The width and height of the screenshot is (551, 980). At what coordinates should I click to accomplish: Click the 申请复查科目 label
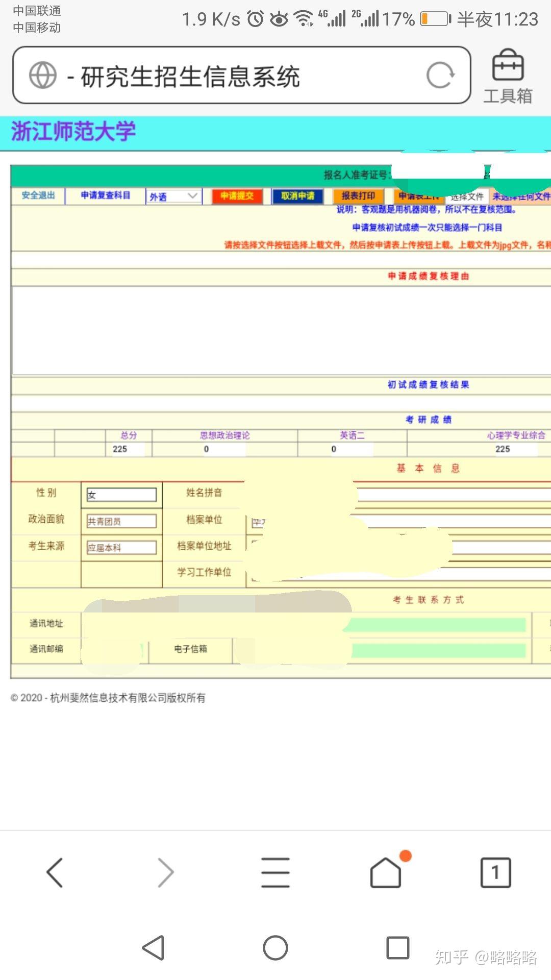point(106,195)
